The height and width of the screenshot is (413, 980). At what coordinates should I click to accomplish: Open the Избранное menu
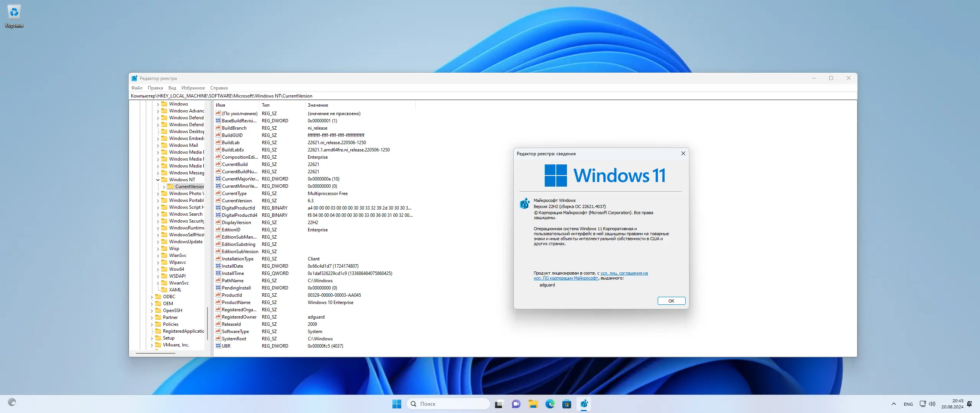coord(193,88)
